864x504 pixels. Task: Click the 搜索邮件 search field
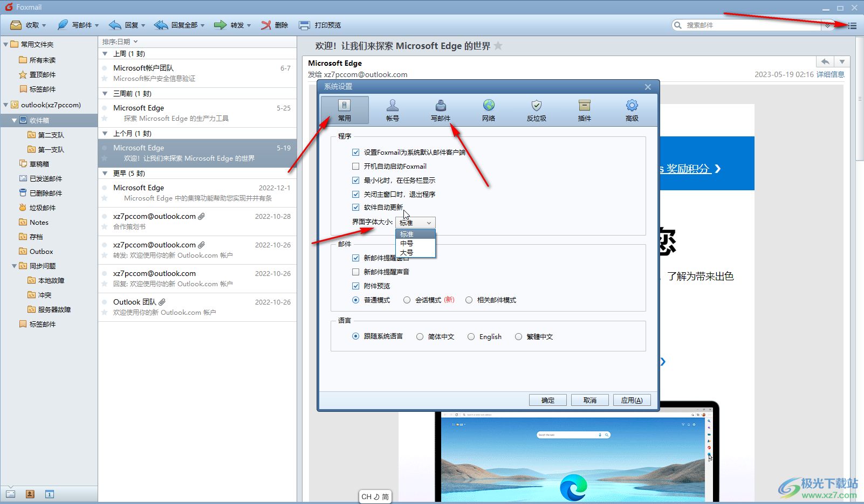pyautogui.click(x=752, y=25)
